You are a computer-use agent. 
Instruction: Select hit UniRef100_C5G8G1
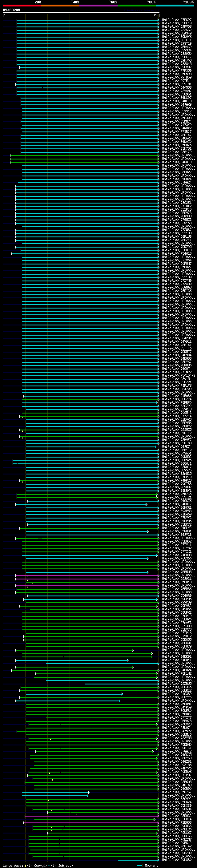177,531
